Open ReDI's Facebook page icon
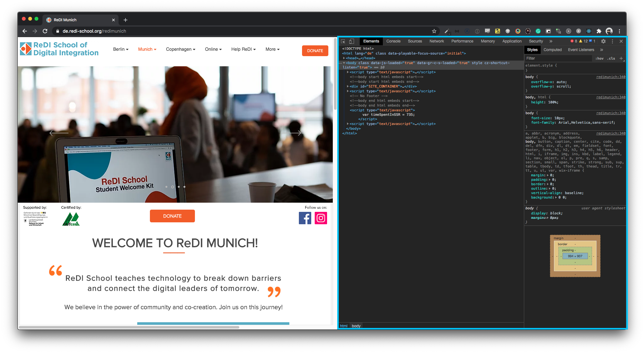Screen dimensions: 644x353 click(305, 218)
